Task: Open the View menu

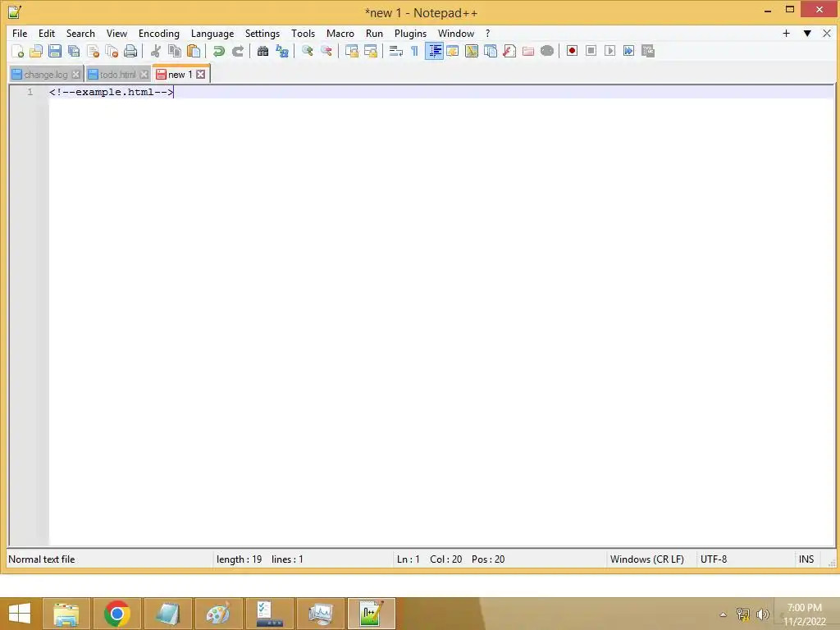Action: [x=116, y=33]
